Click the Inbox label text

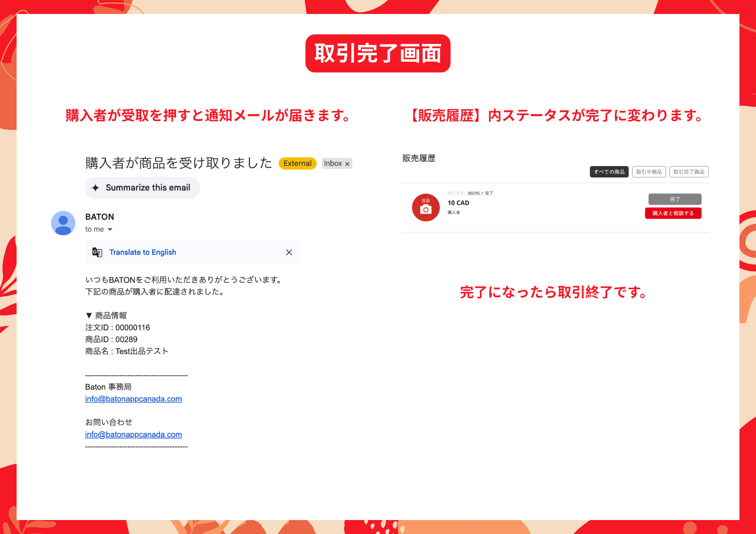click(x=333, y=164)
